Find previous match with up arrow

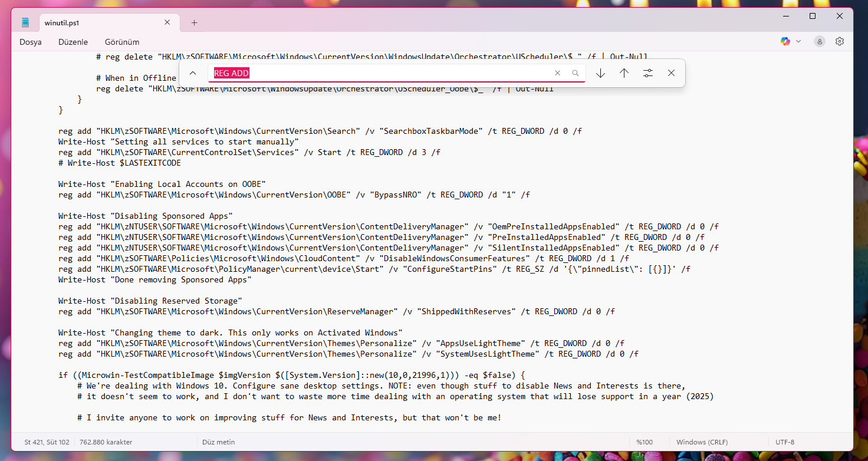coord(624,73)
